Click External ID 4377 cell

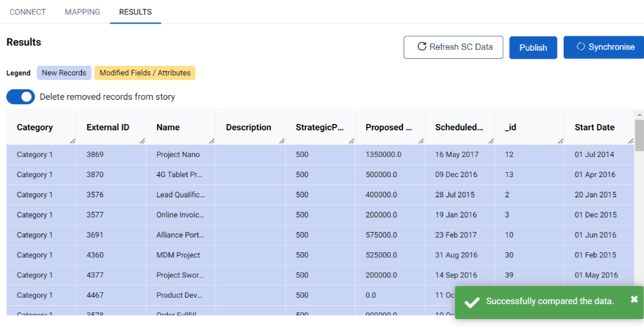pyautogui.click(x=111, y=275)
